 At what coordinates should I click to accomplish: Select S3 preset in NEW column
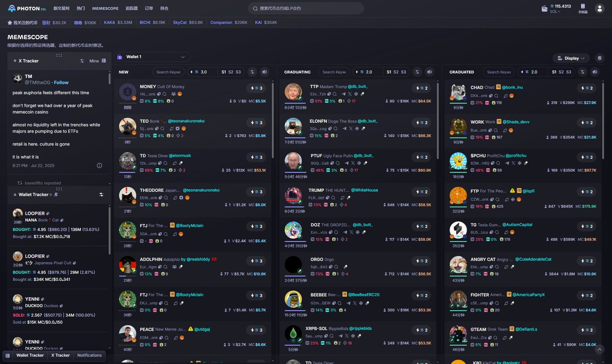coord(238,72)
